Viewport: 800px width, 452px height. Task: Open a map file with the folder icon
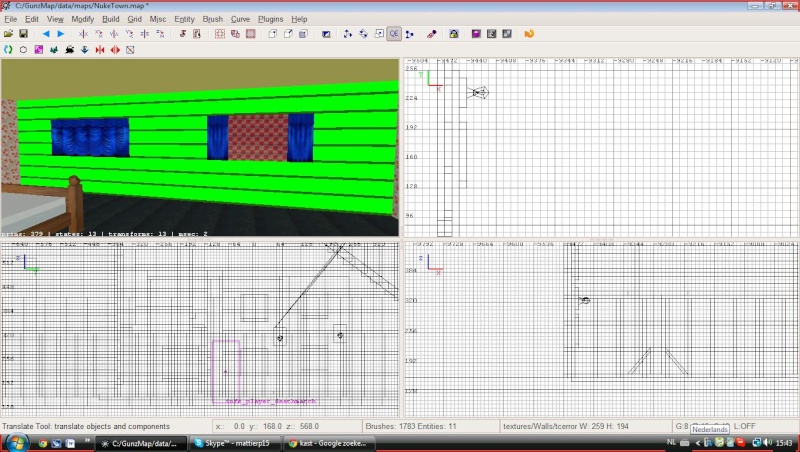coord(8,34)
